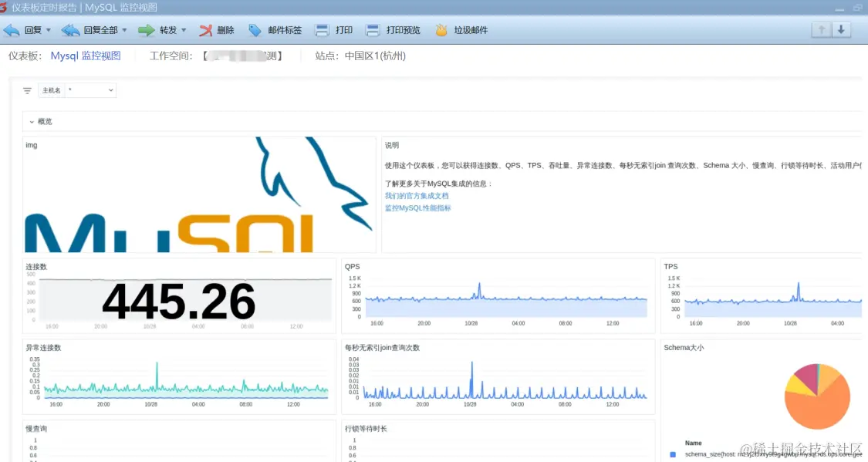
Task: Click the 回复 button label
Action: (x=33, y=30)
